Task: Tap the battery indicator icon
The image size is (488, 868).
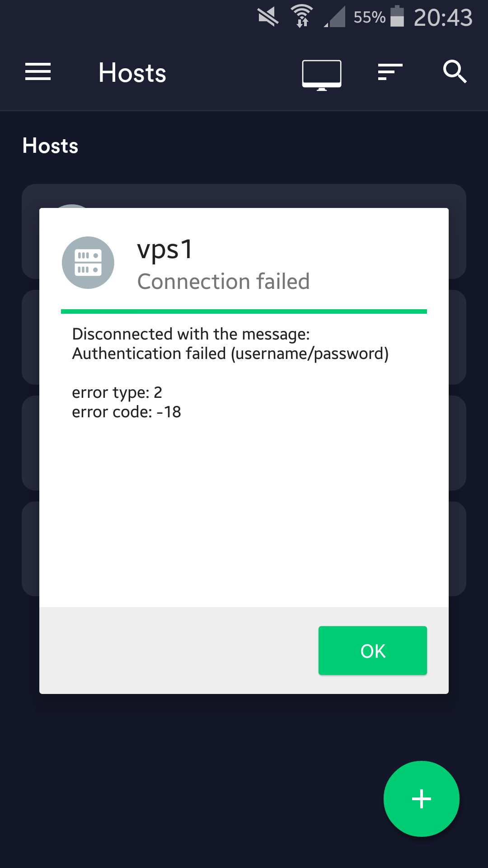Action: click(397, 16)
